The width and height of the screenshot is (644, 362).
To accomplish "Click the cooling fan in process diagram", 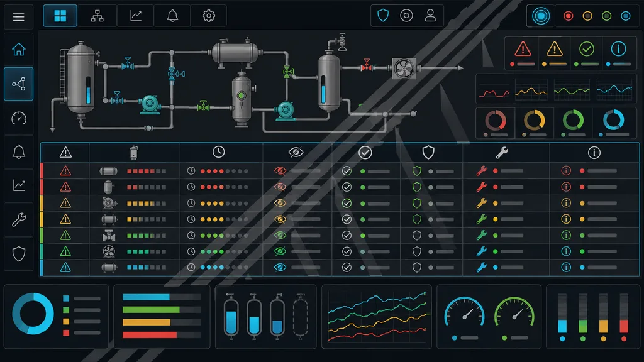I will (x=404, y=68).
